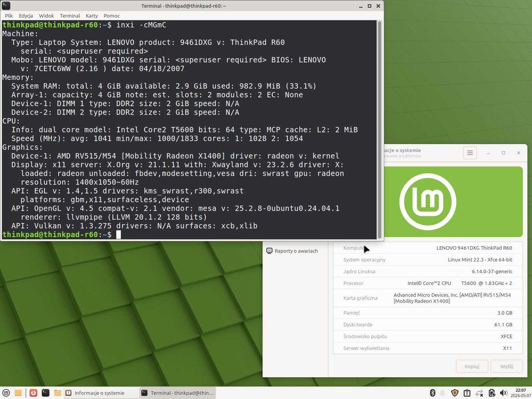The width and height of the screenshot is (532, 399).
Task: Open the clock showing 22:07
Action: pyautogui.click(x=521, y=393)
